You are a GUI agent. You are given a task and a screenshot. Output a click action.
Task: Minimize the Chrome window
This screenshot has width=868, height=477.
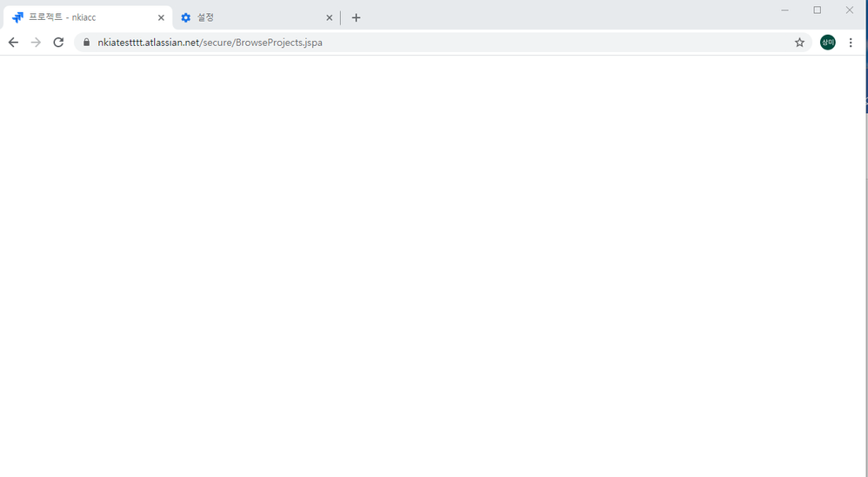point(785,10)
